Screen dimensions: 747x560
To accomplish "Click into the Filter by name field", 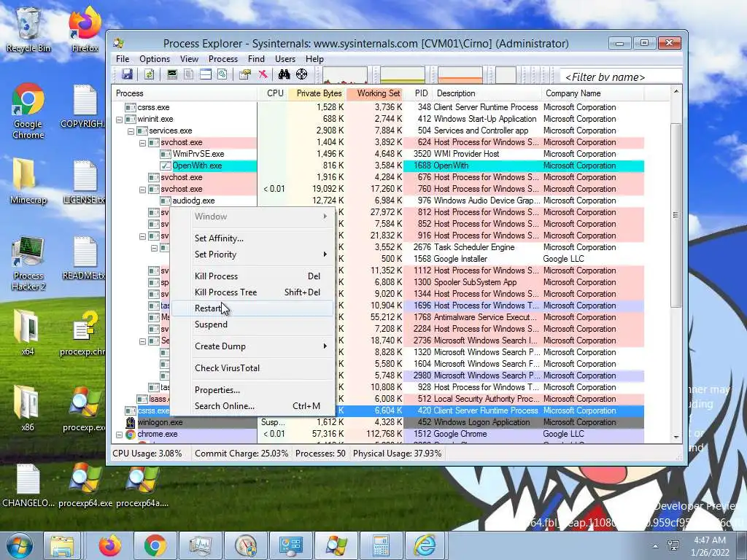I will click(622, 77).
